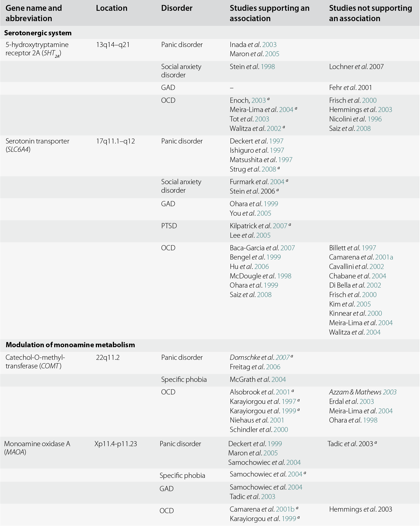Image resolution: width=420 pixels, height=526 pixels.
Task: Click the Ishiguro et al. 1997 citation
Action: click(x=277, y=150)
